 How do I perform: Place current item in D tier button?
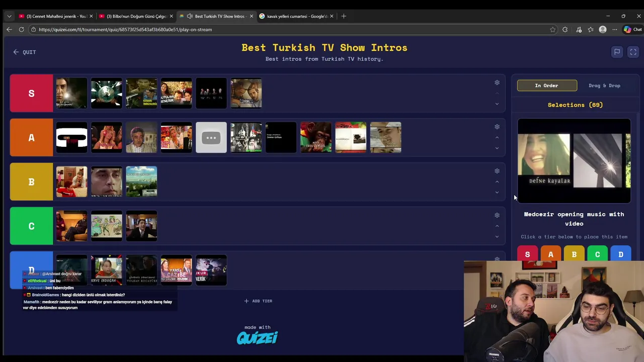click(621, 254)
